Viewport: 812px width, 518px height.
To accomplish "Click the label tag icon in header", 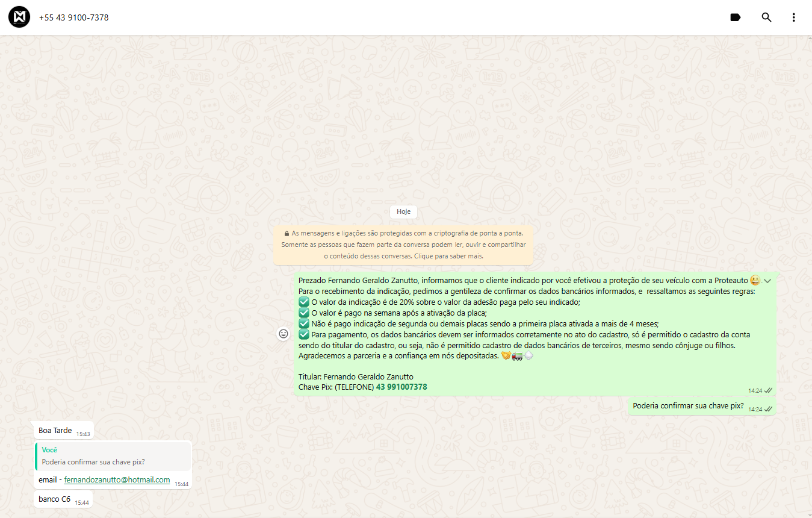I will pos(735,17).
